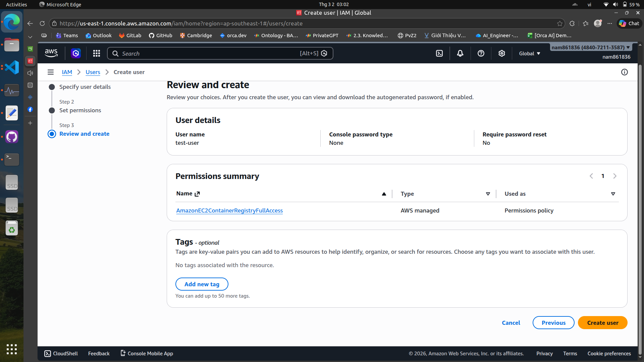Open the Users breadcrumb

click(93, 72)
